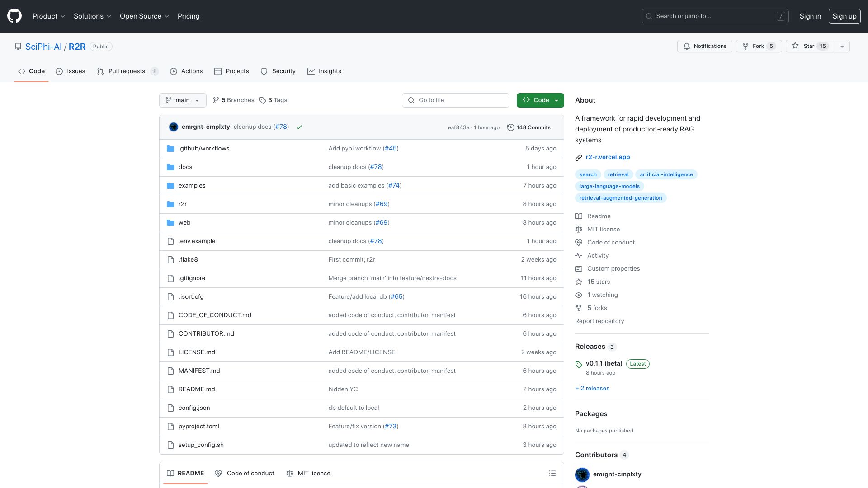
Task: Star the R2R repository
Action: pyautogui.click(x=810, y=46)
